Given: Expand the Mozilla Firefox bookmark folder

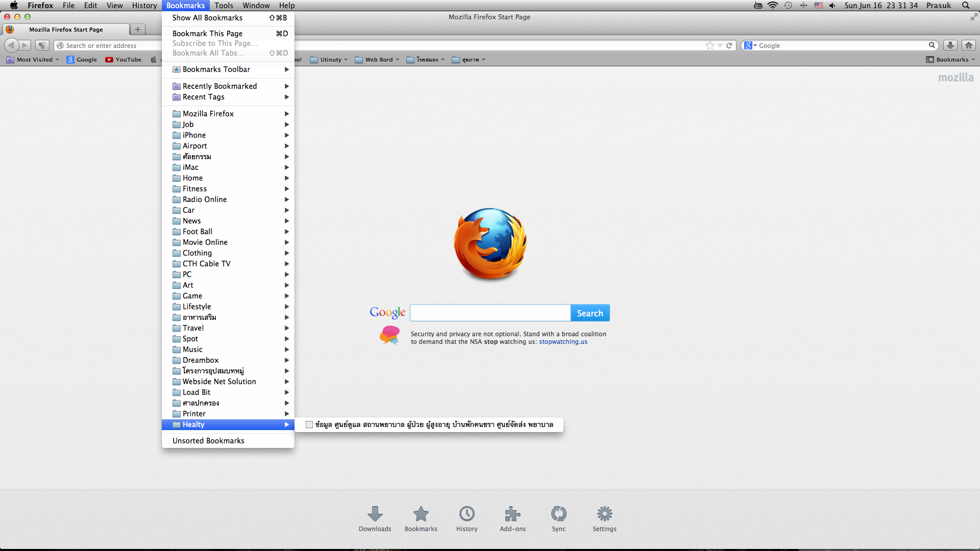Looking at the screenshot, I should click(228, 114).
